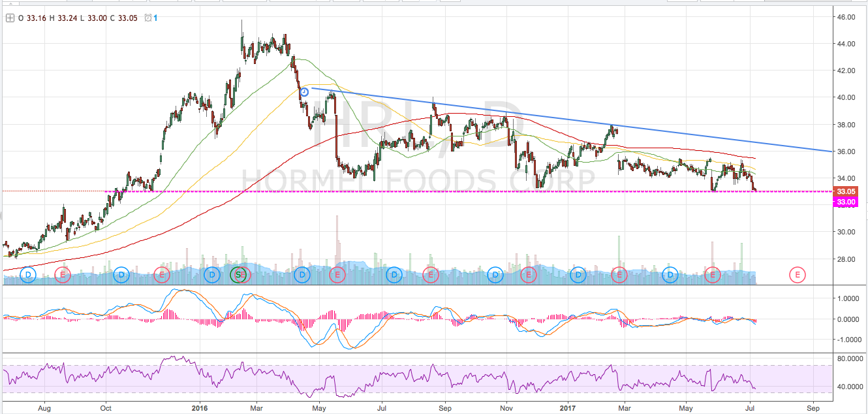
Task: Click the clock icon on the blue trend line
Action: [x=304, y=92]
